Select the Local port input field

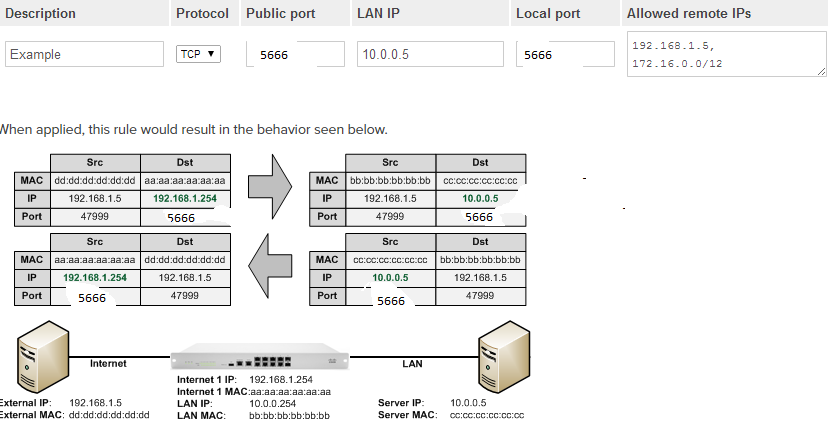click(x=566, y=54)
